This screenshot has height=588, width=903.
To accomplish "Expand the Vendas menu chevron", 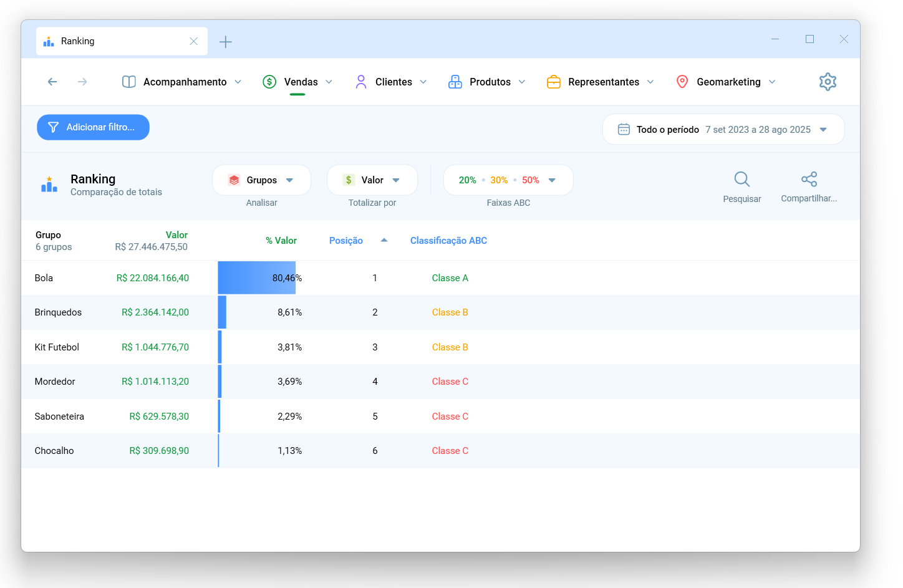I will coord(329,82).
